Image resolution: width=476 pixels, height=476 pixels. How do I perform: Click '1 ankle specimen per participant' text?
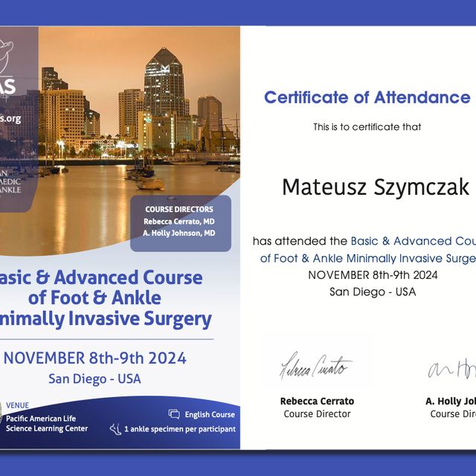click(x=180, y=429)
